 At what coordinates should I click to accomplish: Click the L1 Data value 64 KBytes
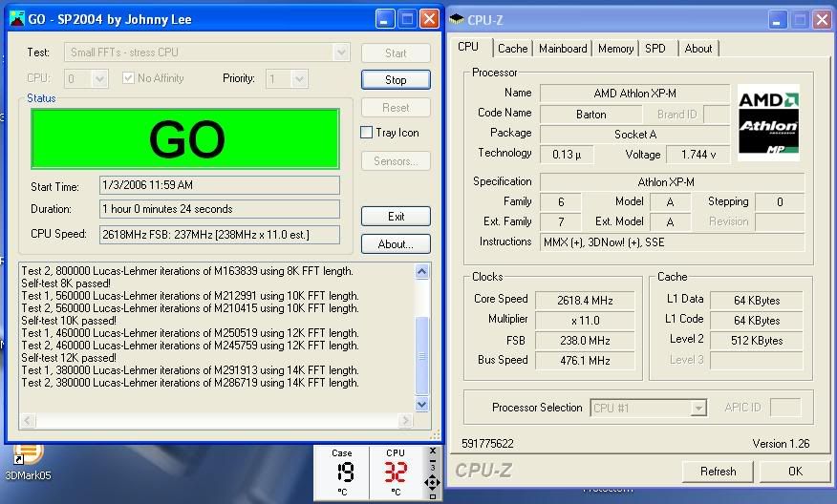point(757,301)
